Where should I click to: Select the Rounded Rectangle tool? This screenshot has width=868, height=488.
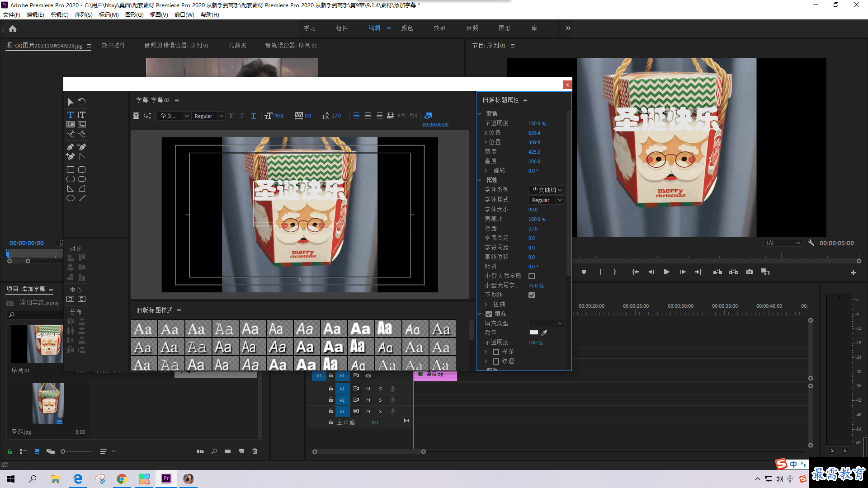[x=82, y=169]
